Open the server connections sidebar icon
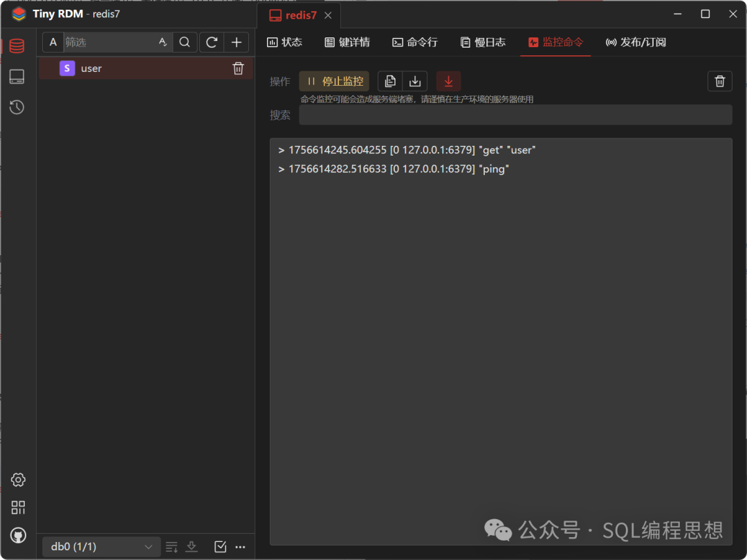 [17, 77]
